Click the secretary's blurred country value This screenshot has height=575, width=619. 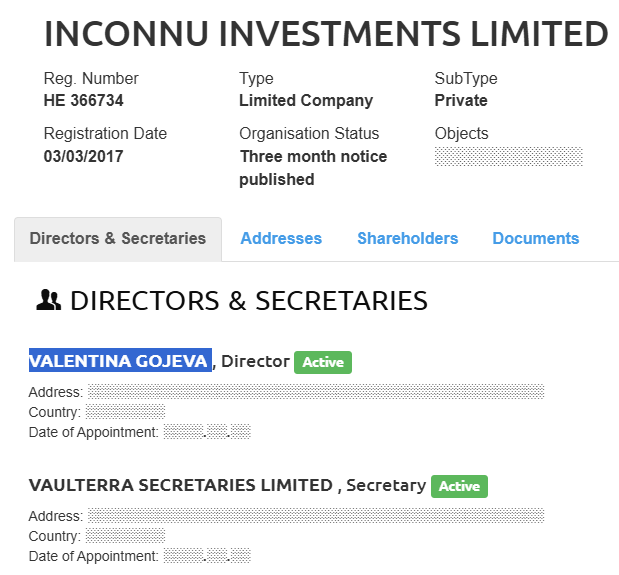click(126, 536)
